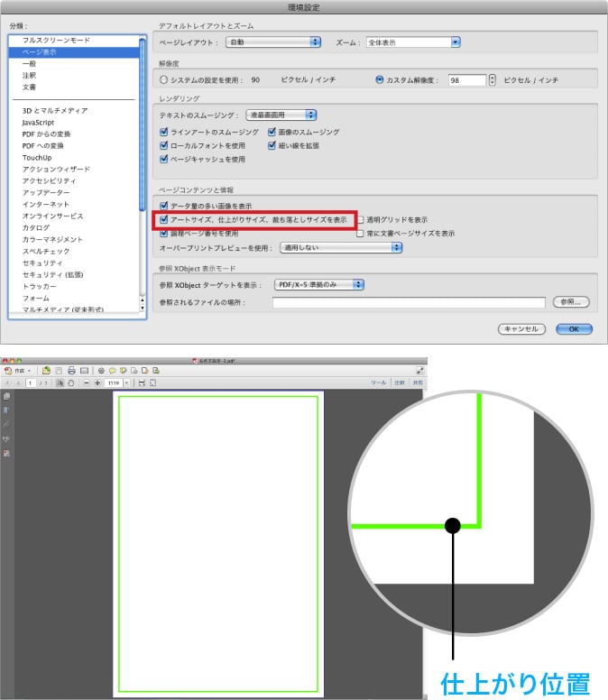Image resolution: width=608 pixels, height=700 pixels.
Task: Click the email envelope icon in toolbar
Action: click(x=84, y=371)
